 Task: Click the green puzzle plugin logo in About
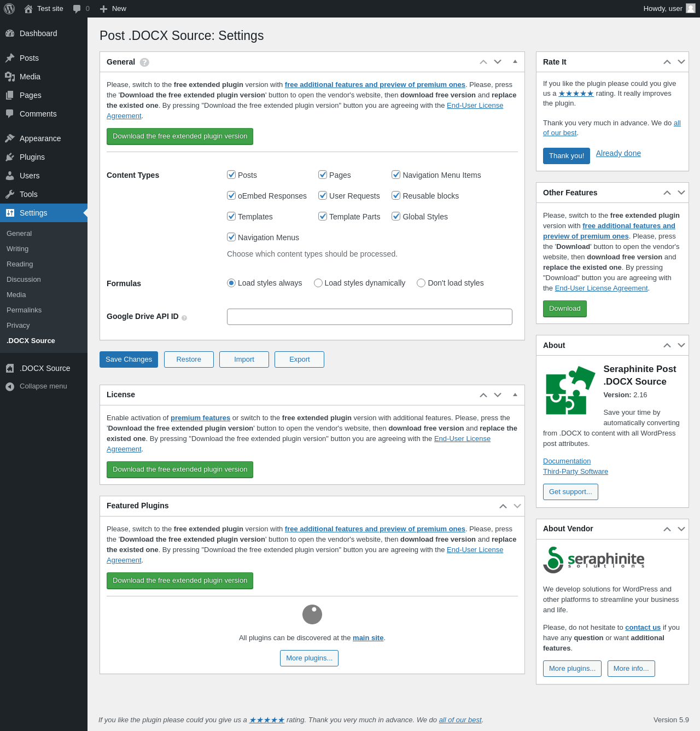point(570,390)
